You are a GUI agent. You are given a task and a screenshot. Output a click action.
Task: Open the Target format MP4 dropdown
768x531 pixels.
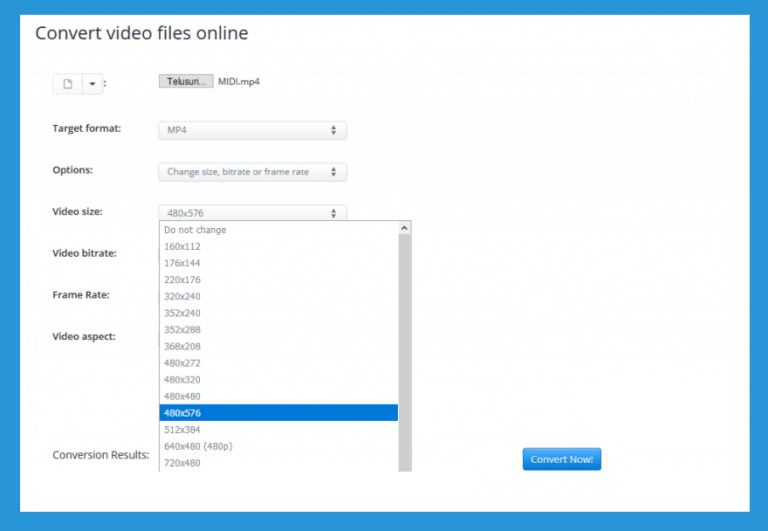(252, 130)
